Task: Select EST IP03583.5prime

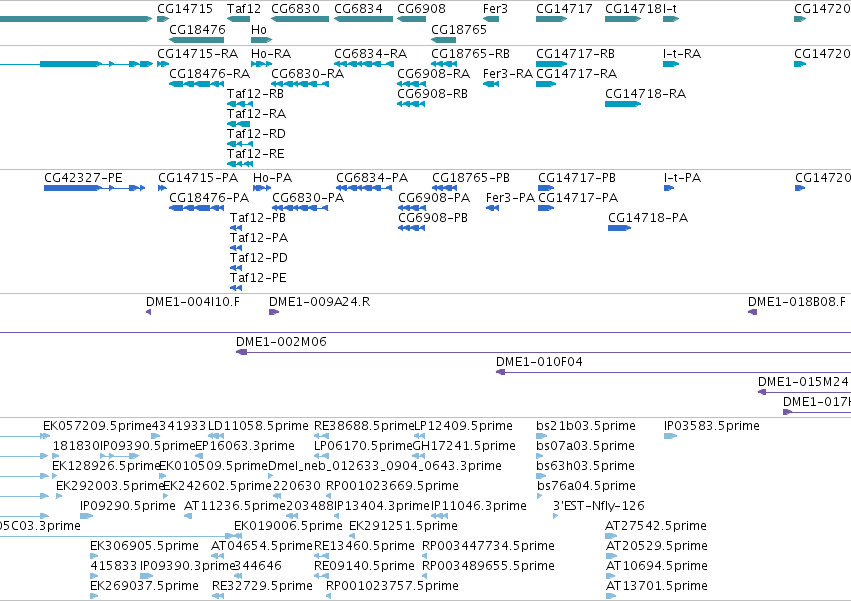Action: click(712, 426)
